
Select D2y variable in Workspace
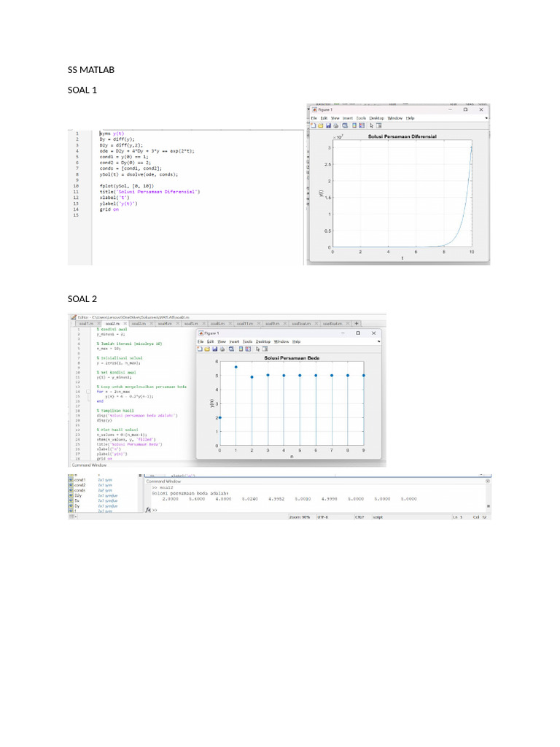click(x=78, y=495)
